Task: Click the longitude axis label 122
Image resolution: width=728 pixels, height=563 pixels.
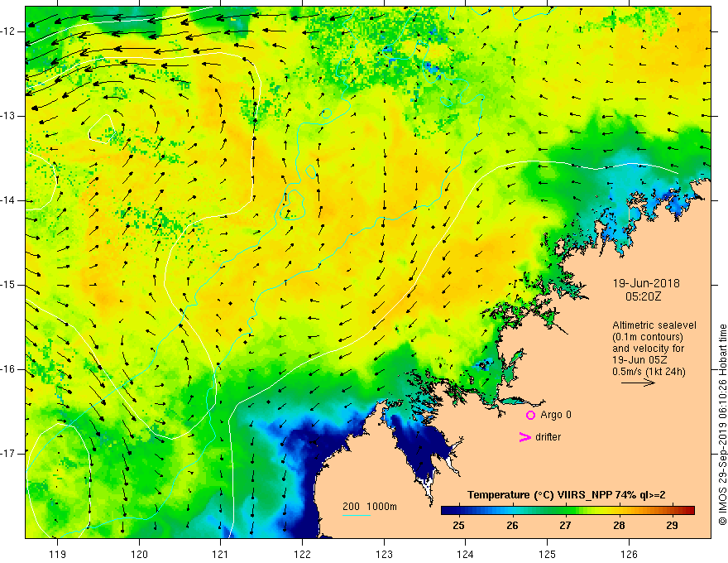Action: [302, 554]
